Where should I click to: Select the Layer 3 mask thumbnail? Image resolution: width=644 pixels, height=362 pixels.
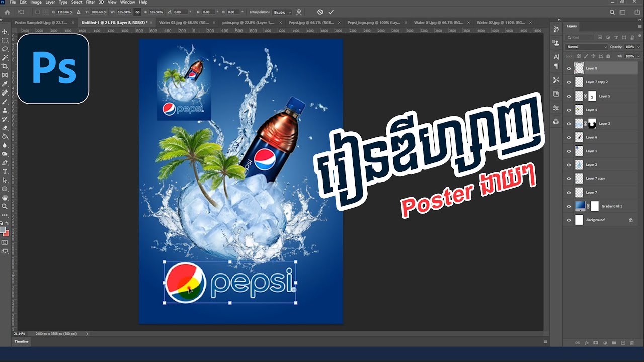592,123
